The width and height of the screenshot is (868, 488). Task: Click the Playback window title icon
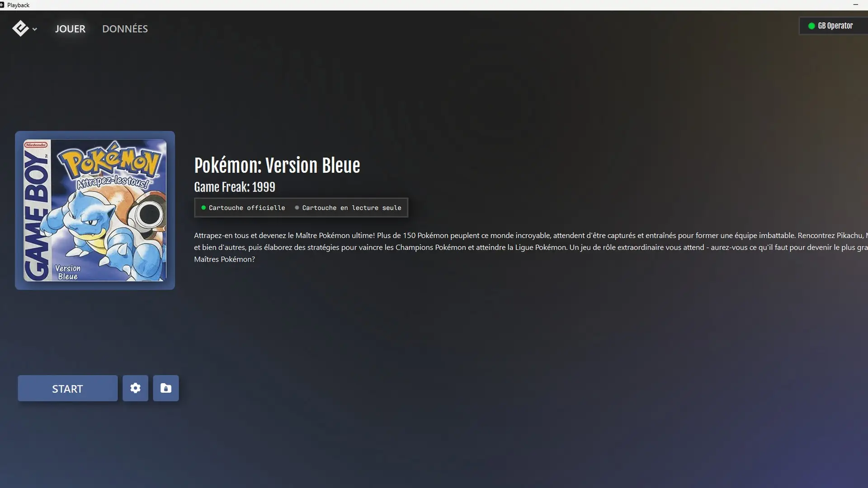coord(2,5)
